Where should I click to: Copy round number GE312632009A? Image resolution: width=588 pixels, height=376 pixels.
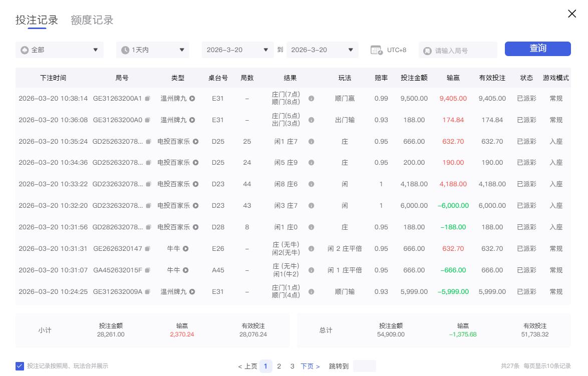[x=147, y=292]
